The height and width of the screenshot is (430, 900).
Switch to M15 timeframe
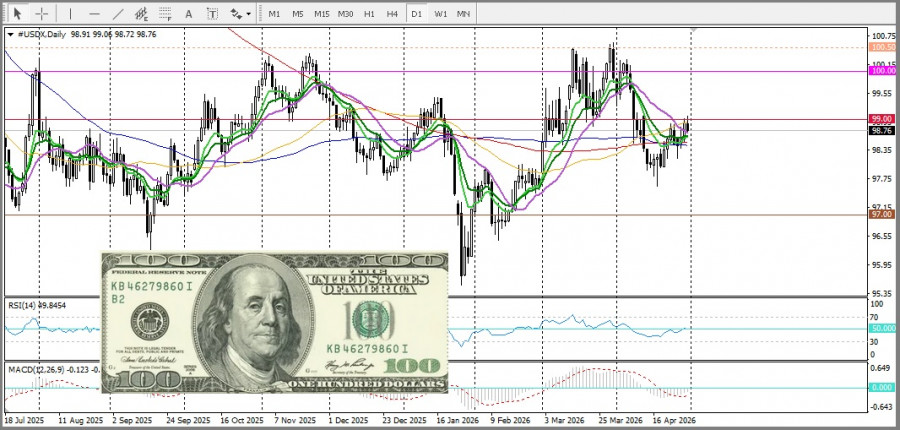click(321, 13)
